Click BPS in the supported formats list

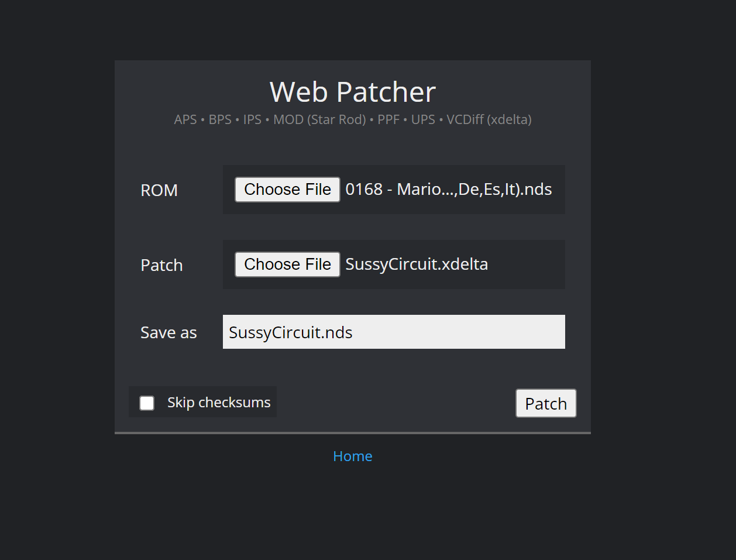pos(220,120)
